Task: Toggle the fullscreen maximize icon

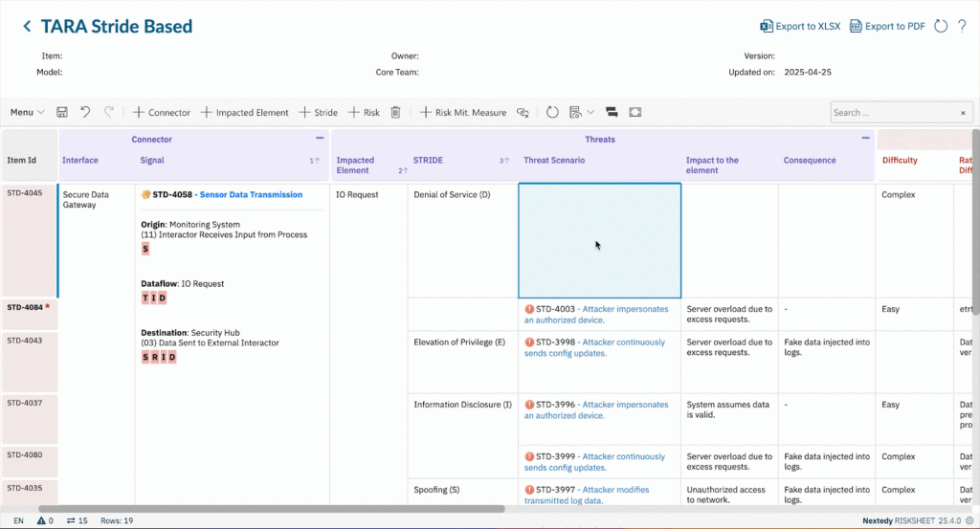Action: point(635,112)
